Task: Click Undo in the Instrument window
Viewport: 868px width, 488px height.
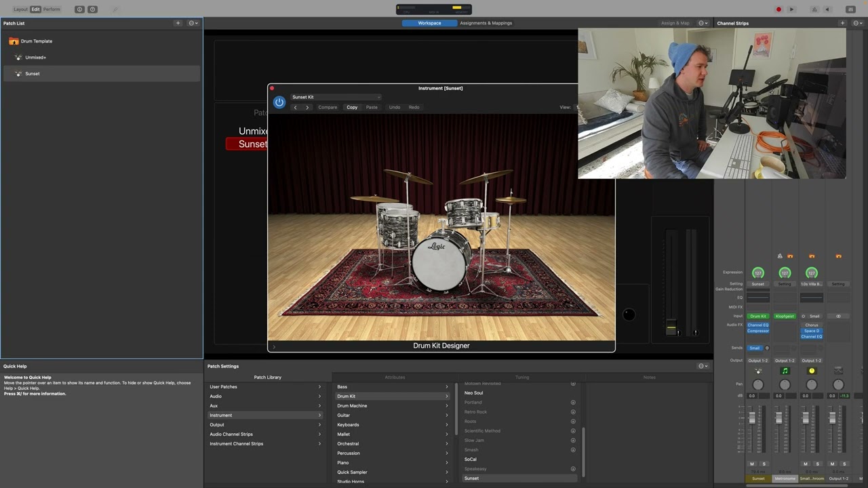Action: [x=394, y=107]
